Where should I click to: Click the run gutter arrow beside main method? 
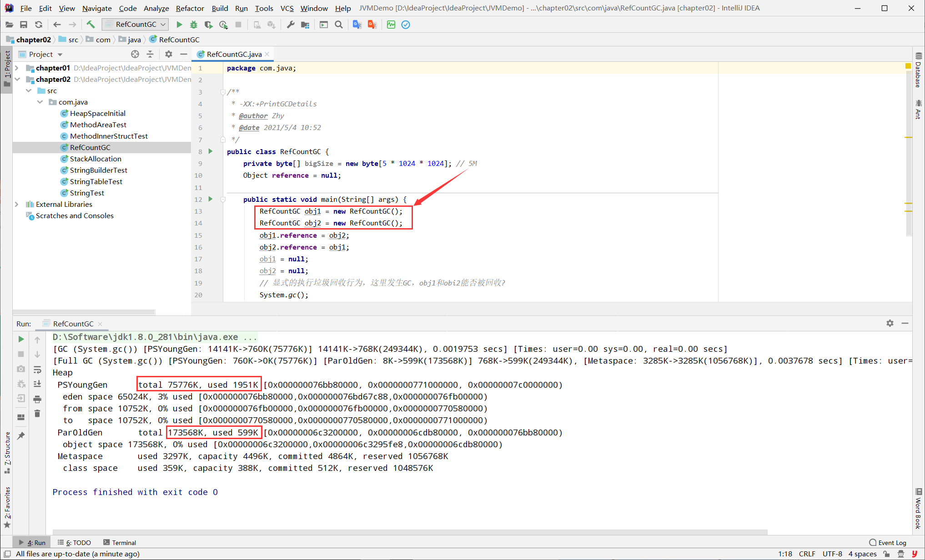211,199
